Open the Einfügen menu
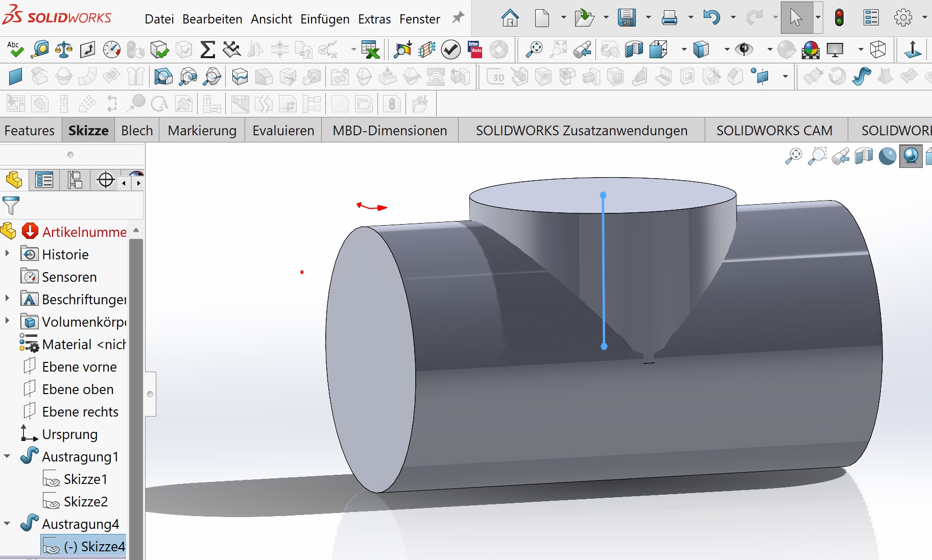This screenshot has width=932, height=560. [325, 19]
